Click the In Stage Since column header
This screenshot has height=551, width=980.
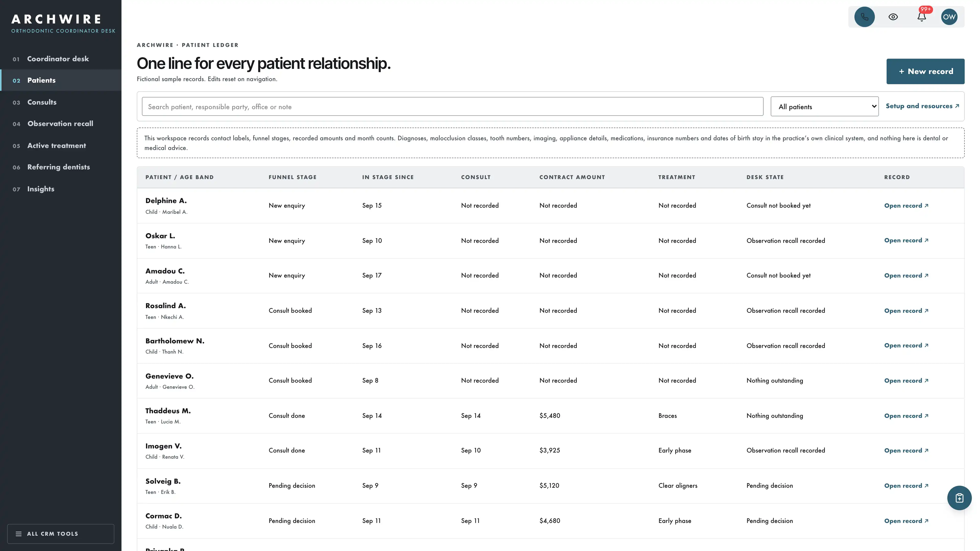pos(388,177)
